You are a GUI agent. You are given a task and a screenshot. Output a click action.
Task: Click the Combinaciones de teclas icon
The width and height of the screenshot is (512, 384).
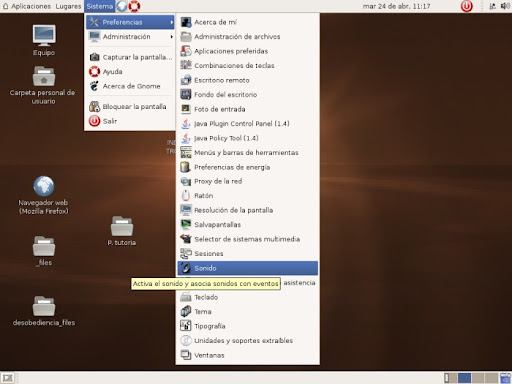186,65
